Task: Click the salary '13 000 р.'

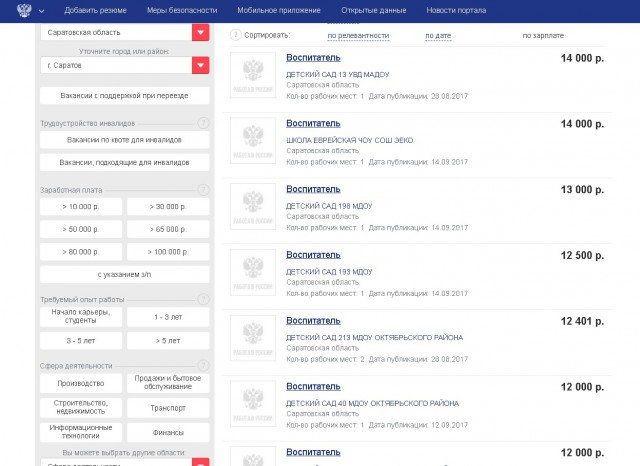Action: coord(582,190)
